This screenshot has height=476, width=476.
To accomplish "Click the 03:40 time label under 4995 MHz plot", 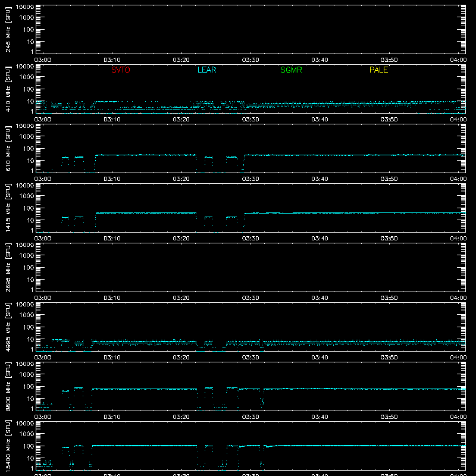I will pos(320,358).
